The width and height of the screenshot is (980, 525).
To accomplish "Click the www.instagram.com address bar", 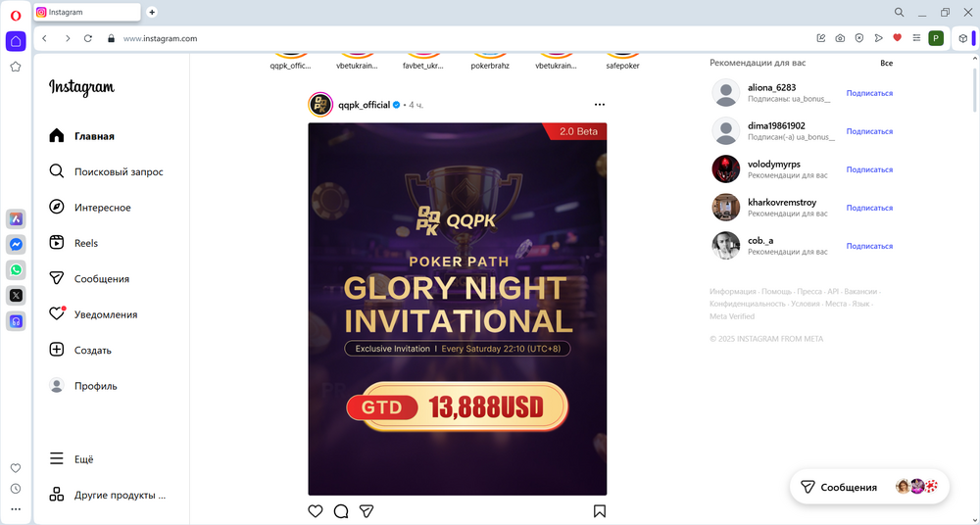I will click(x=160, y=39).
